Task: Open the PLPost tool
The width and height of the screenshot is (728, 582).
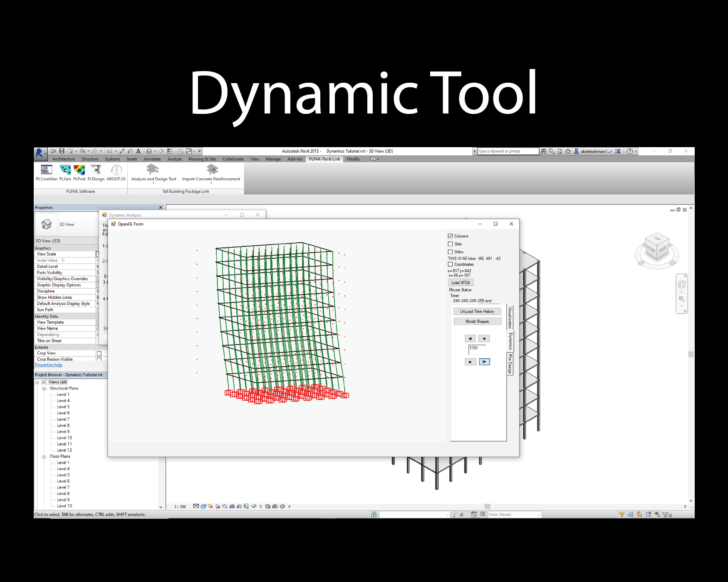Action: (x=79, y=170)
